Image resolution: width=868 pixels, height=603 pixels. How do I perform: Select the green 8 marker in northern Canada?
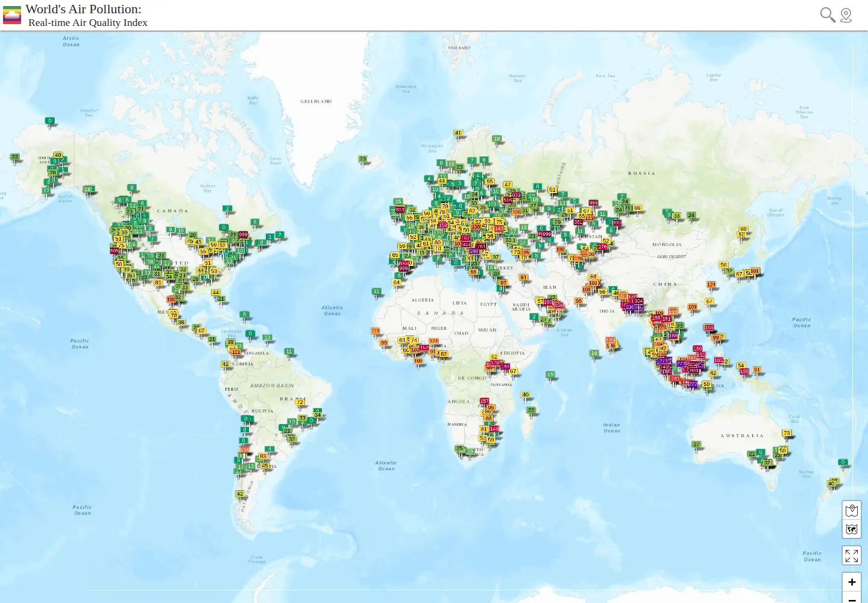click(132, 187)
